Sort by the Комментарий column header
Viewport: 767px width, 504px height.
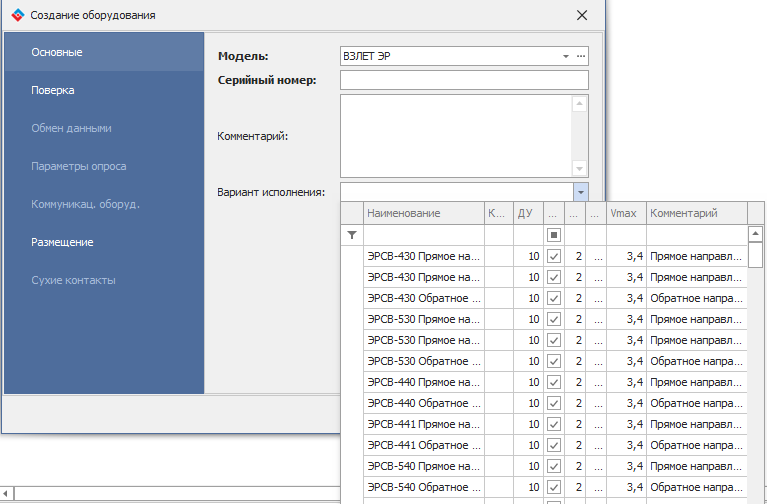coord(697,213)
